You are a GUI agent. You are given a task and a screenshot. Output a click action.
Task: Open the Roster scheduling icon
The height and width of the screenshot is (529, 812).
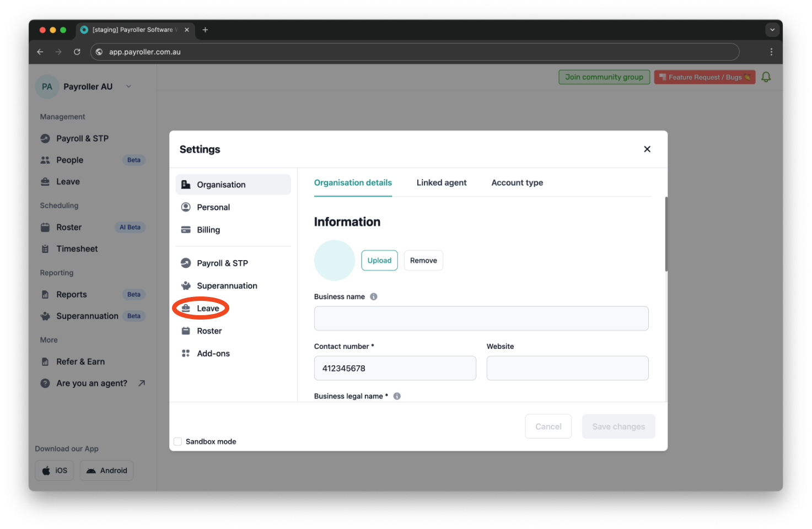pyautogui.click(x=46, y=227)
